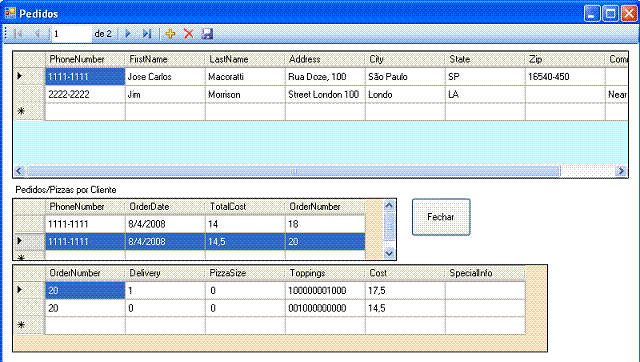The height and width of the screenshot is (362, 640).
Task: Click cost cell 14,5 in pizzas grid
Action: click(405, 308)
